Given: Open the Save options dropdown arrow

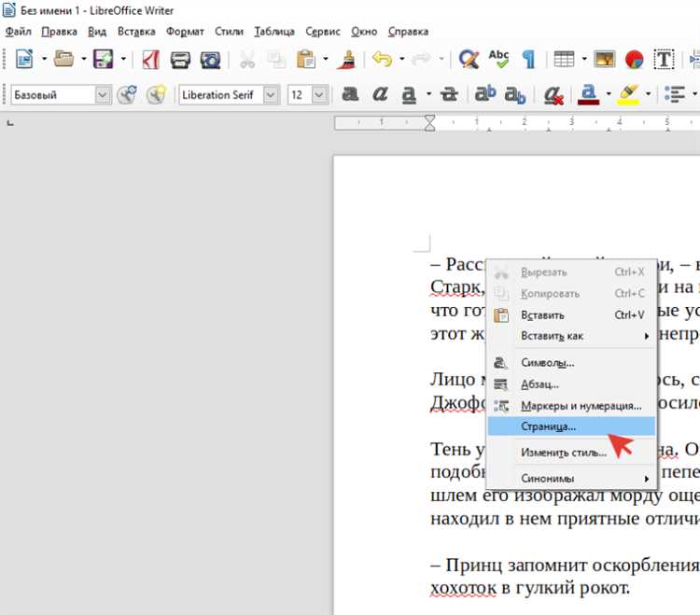Looking at the screenshot, I should [x=123, y=59].
